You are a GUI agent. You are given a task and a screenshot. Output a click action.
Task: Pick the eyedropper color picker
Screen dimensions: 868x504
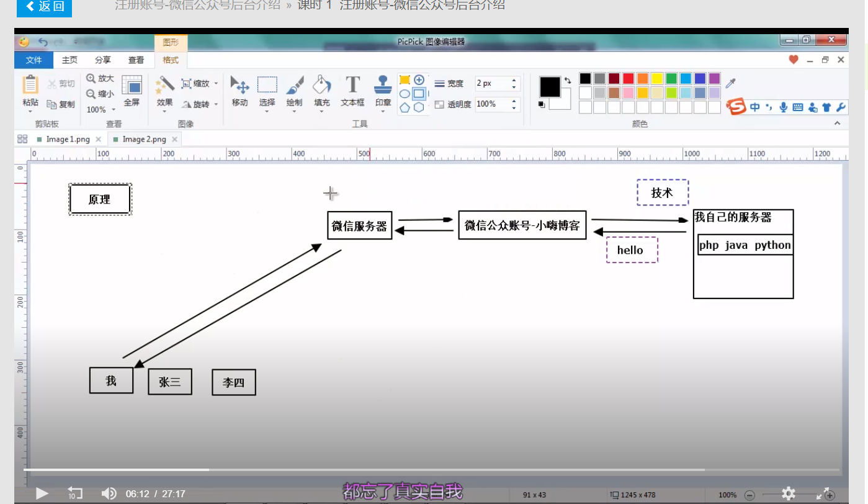point(731,83)
